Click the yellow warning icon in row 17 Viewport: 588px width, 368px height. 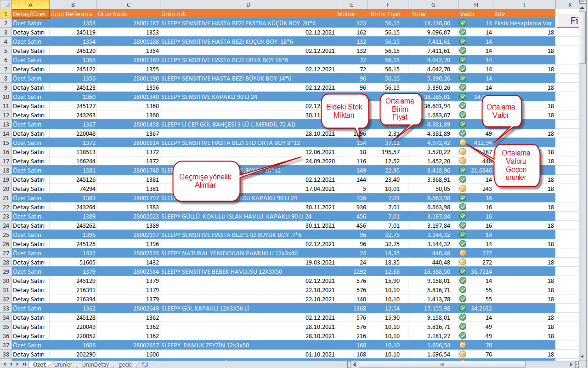pyautogui.click(x=463, y=161)
